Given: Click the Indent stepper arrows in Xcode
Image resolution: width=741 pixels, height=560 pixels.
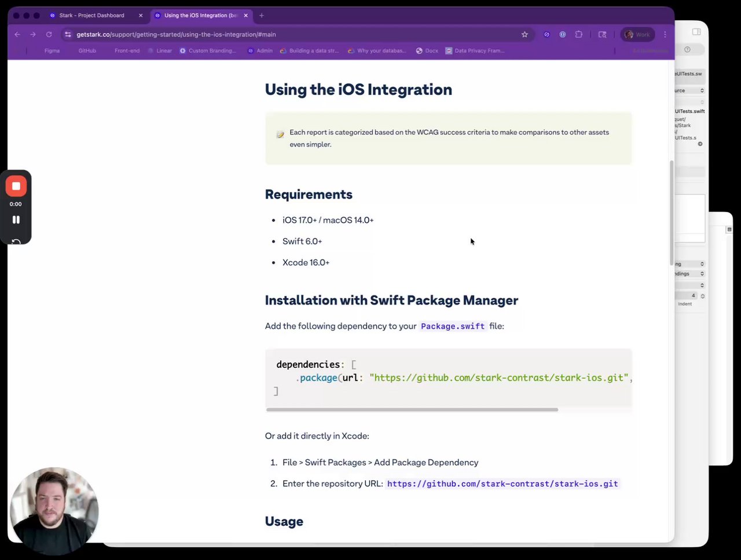Looking at the screenshot, I should coord(703,296).
